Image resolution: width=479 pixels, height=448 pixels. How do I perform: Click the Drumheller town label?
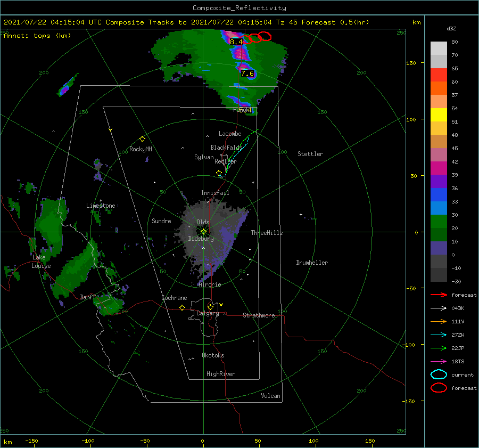(x=312, y=263)
